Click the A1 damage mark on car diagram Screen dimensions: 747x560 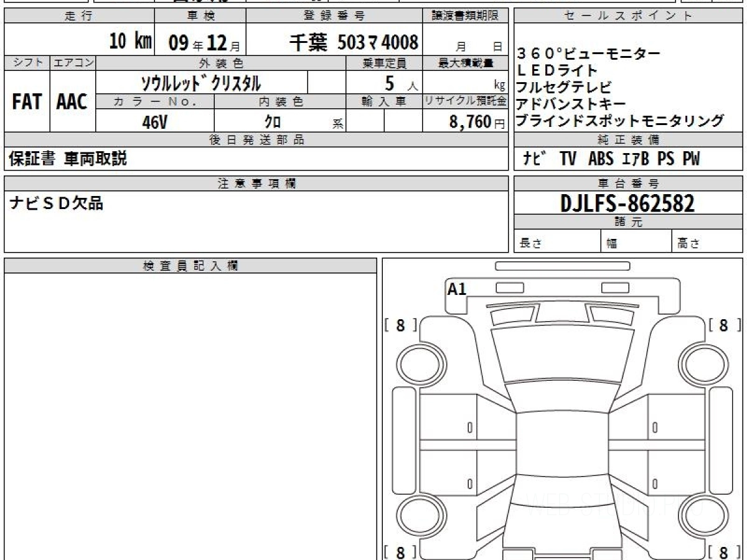tap(457, 289)
